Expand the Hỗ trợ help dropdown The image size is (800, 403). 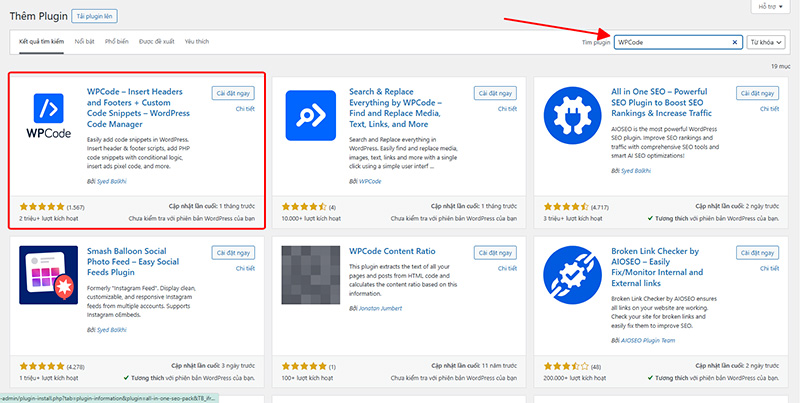coord(770,6)
